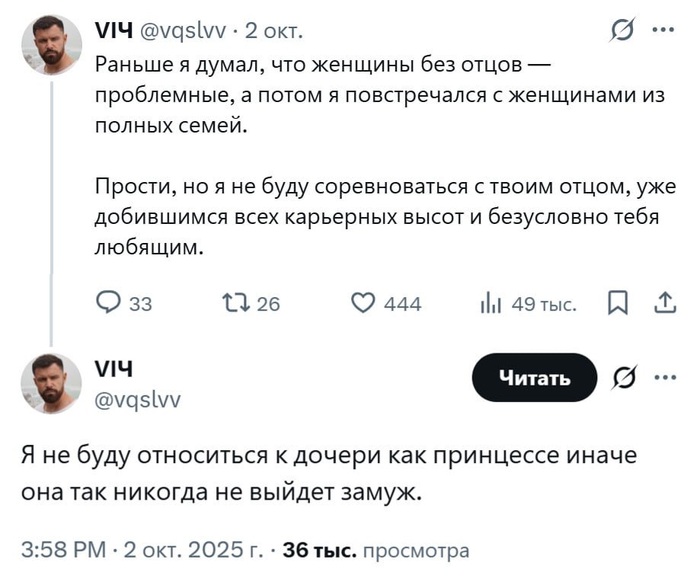
Task: Click the VIЧ display name in second tweet
Action: (114, 368)
